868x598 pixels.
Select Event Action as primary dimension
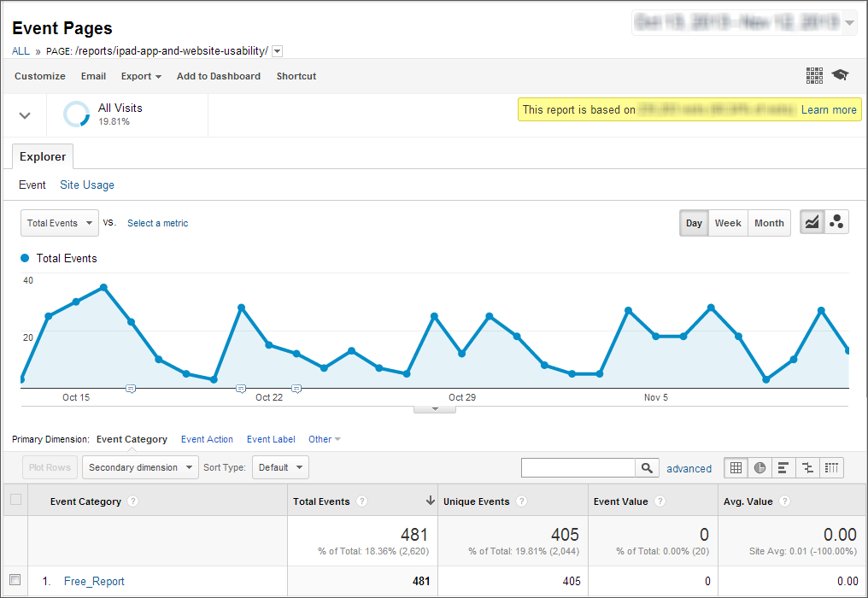(207, 439)
